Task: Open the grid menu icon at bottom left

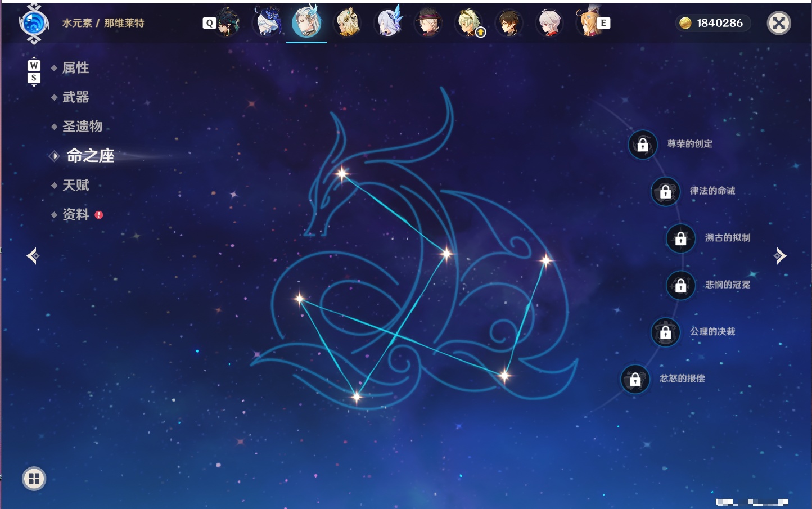Action: pyautogui.click(x=34, y=479)
